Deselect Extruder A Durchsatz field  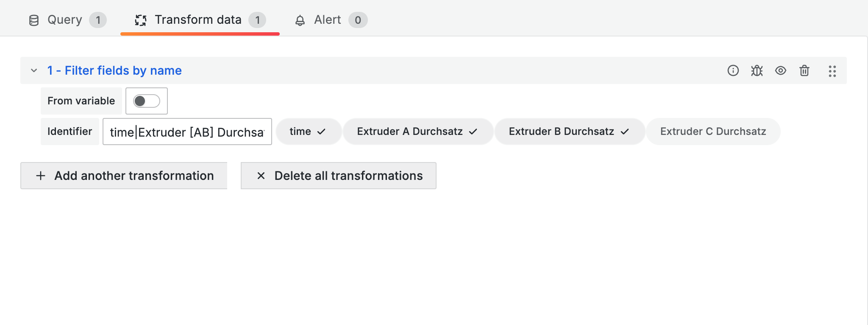point(417,132)
